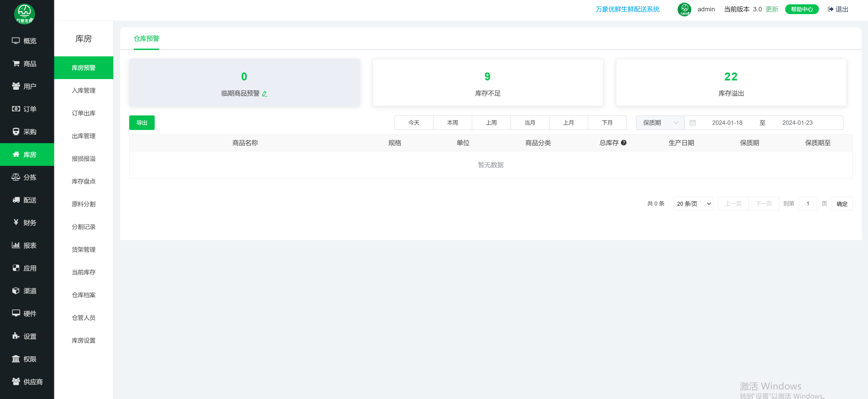The width and height of the screenshot is (868, 399).
Task: Click the 财务 yen icon in the sidebar
Action: (x=15, y=222)
